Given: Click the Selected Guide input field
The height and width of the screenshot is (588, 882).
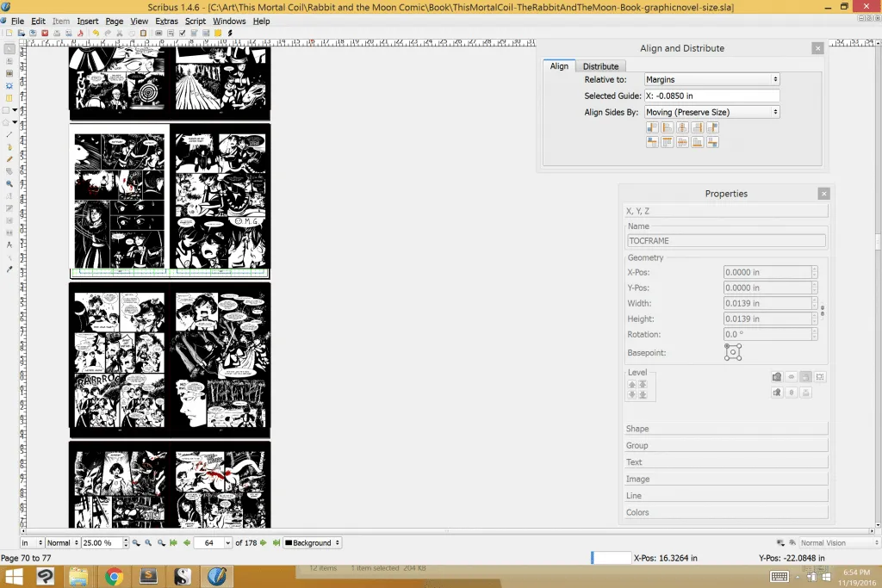Looking at the screenshot, I should pyautogui.click(x=711, y=96).
